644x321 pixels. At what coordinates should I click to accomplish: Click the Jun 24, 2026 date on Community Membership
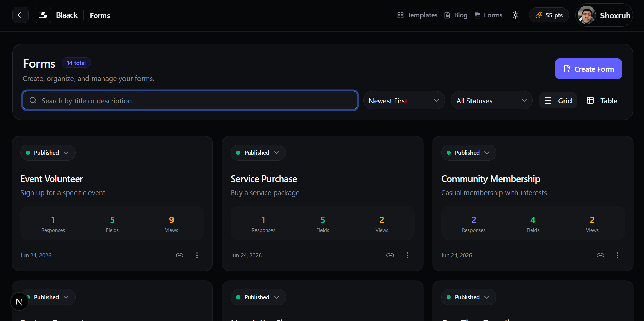click(457, 255)
